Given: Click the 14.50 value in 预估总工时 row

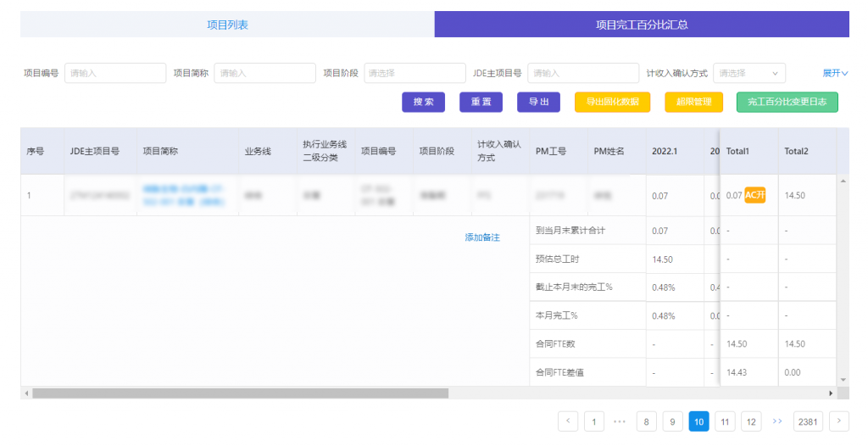Looking at the screenshot, I should pyautogui.click(x=662, y=259).
